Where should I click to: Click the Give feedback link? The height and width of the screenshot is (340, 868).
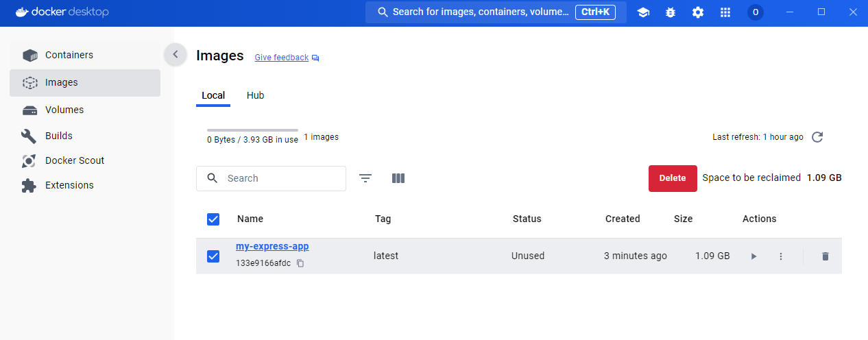pyautogui.click(x=287, y=58)
